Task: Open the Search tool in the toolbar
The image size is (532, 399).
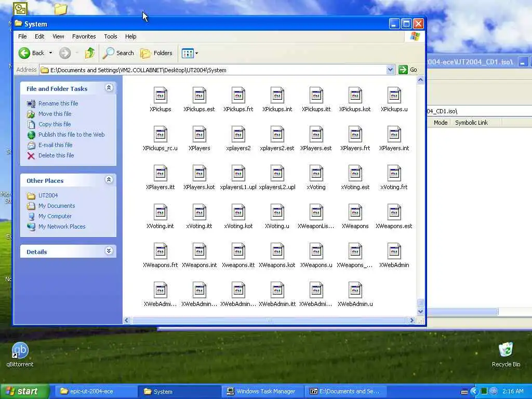Action: pos(118,53)
